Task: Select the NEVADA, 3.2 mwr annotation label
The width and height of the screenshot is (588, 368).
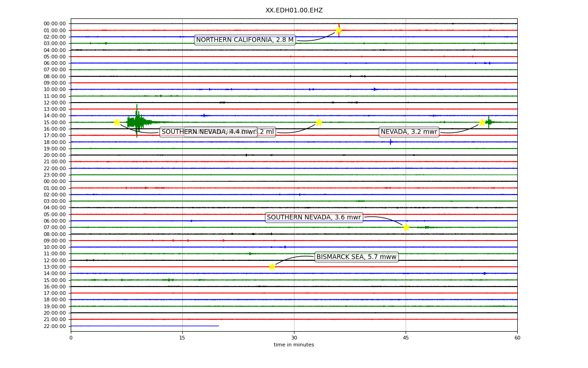Action: (409, 132)
